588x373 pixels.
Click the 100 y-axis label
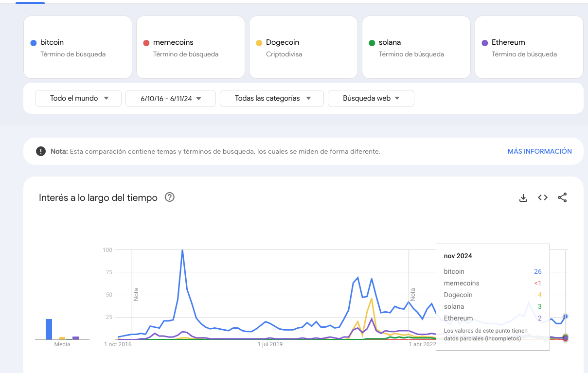tap(107, 250)
